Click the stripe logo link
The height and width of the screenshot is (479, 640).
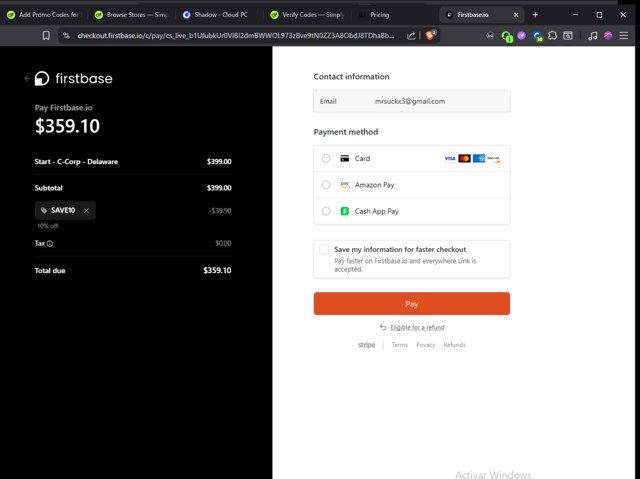click(x=367, y=345)
